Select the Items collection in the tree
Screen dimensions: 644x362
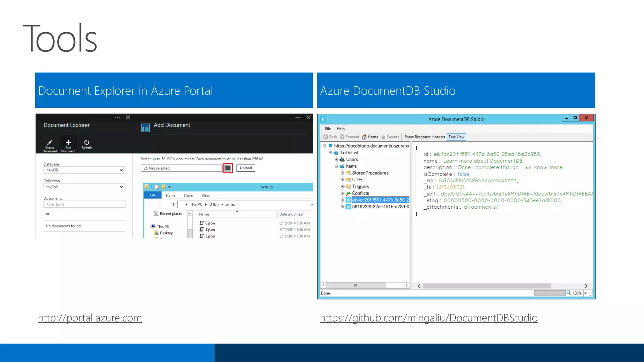351,166
